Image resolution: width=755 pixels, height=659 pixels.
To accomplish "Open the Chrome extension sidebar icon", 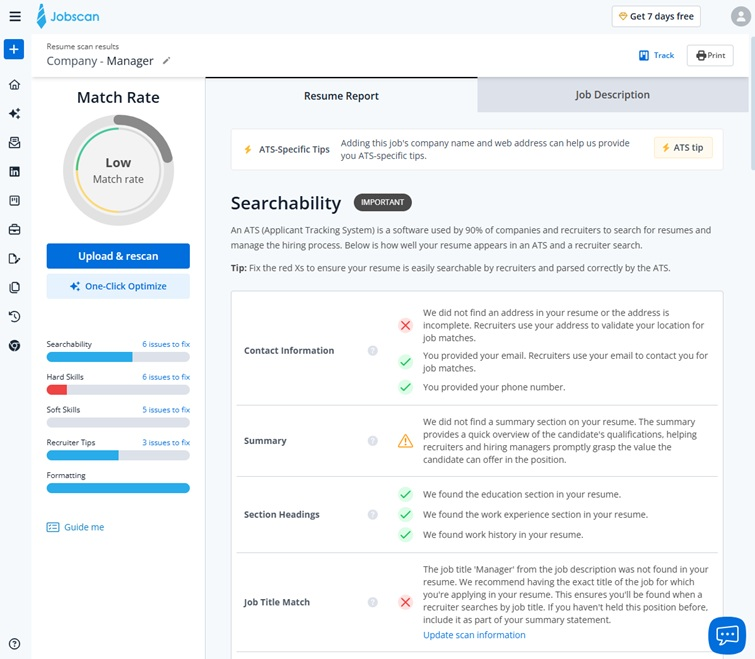I will pos(14,345).
